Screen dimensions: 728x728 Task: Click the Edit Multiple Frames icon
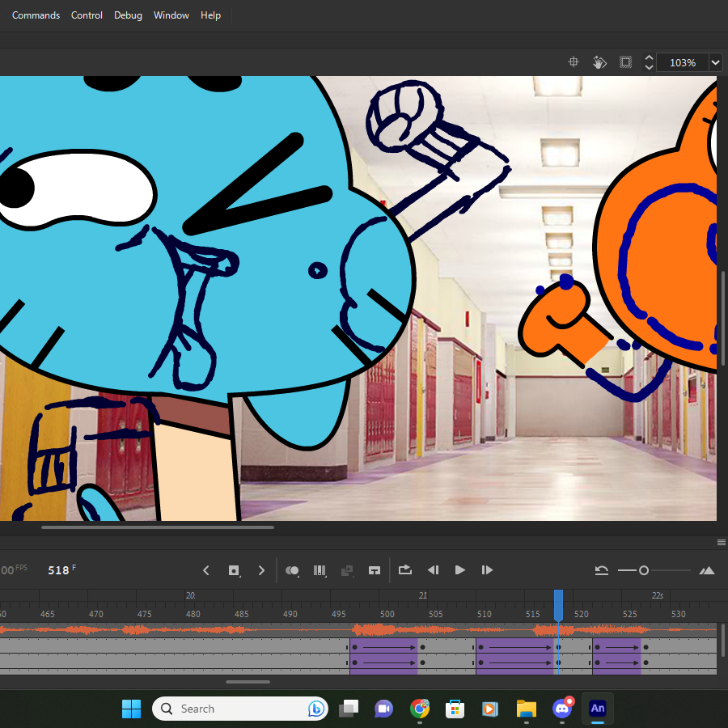tap(320, 570)
